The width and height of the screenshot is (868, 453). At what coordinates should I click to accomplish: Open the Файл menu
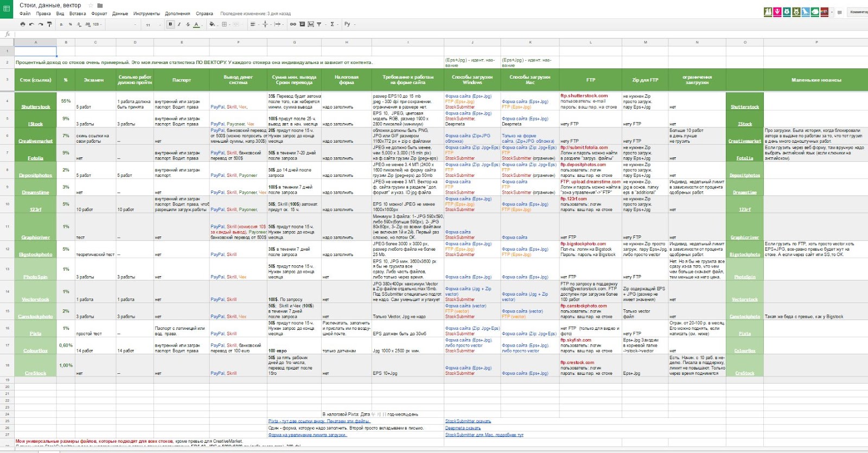point(25,14)
